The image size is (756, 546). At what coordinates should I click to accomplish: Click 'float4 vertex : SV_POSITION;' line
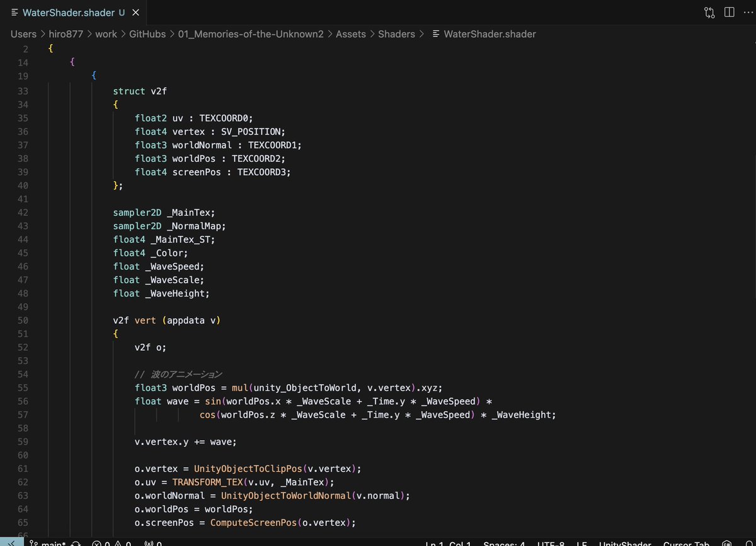210,131
